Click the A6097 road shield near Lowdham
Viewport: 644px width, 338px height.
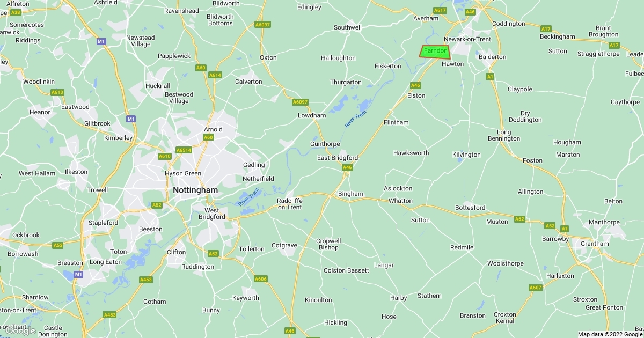[301, 102]
